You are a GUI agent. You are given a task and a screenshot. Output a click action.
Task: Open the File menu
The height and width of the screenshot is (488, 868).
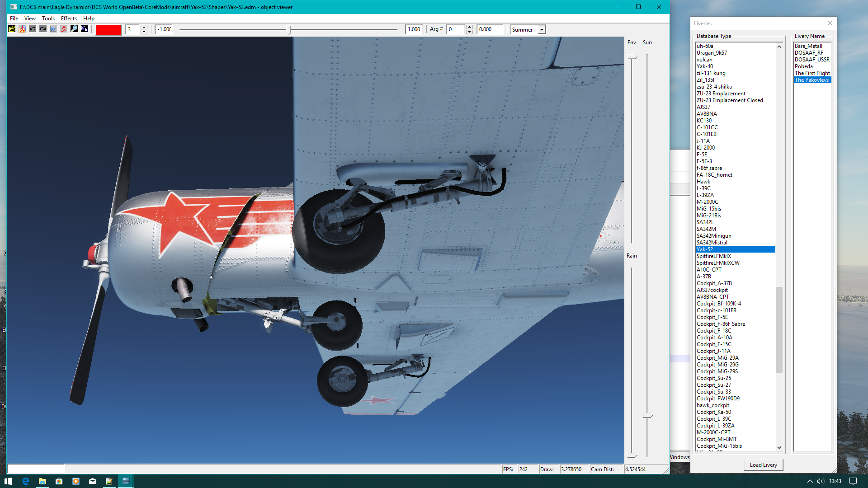(14, 19)
